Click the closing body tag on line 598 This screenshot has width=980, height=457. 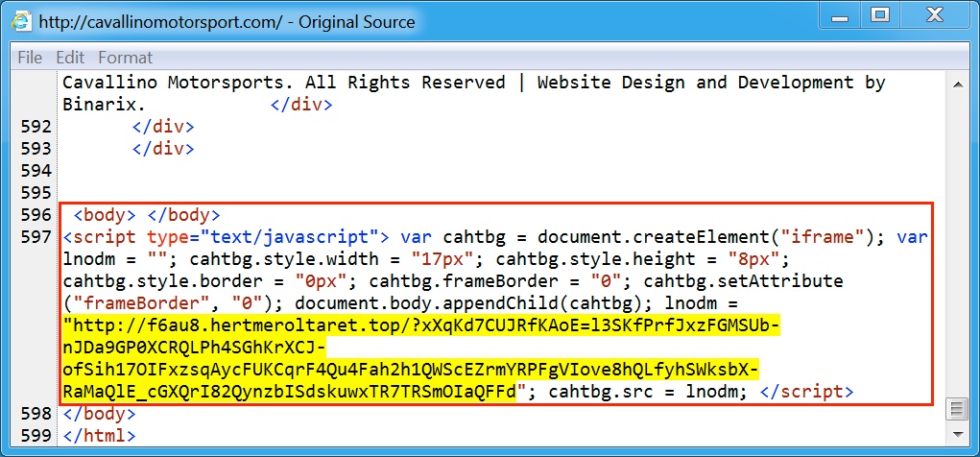(x=99, y=414)
